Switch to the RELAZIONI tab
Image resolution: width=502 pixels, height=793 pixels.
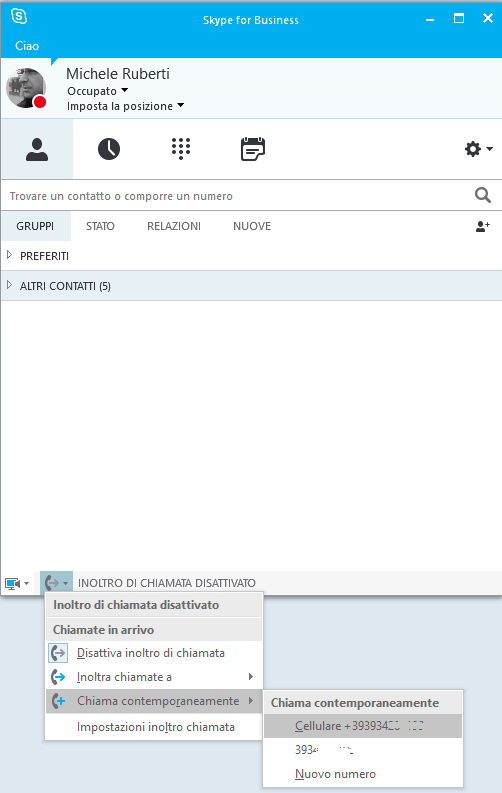pos(174,226)
